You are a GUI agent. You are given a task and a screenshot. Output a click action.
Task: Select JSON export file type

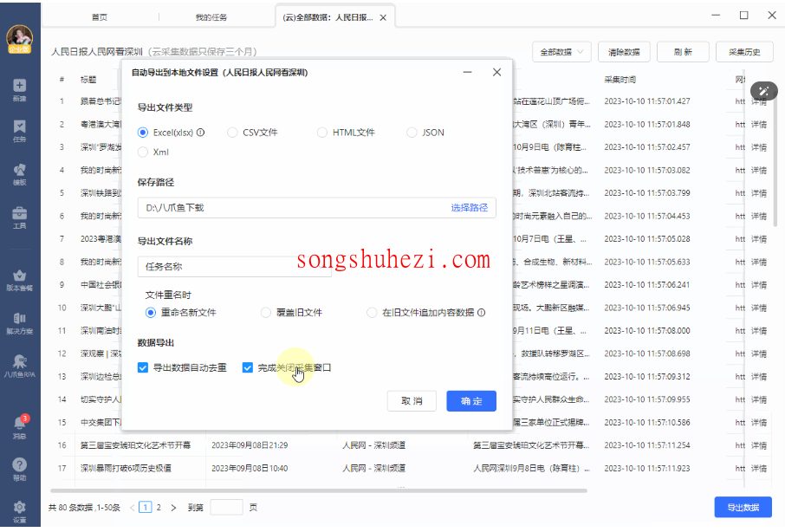412,133
